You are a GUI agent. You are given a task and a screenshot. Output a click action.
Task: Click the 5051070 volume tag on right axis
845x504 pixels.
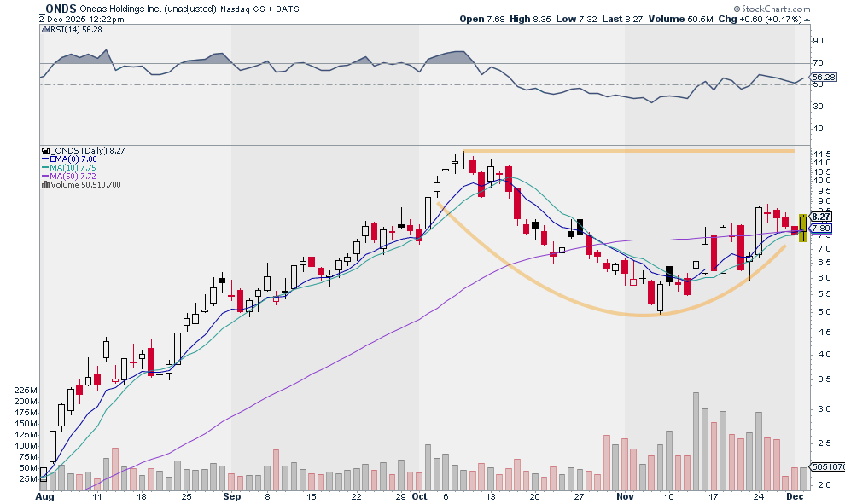828,466
